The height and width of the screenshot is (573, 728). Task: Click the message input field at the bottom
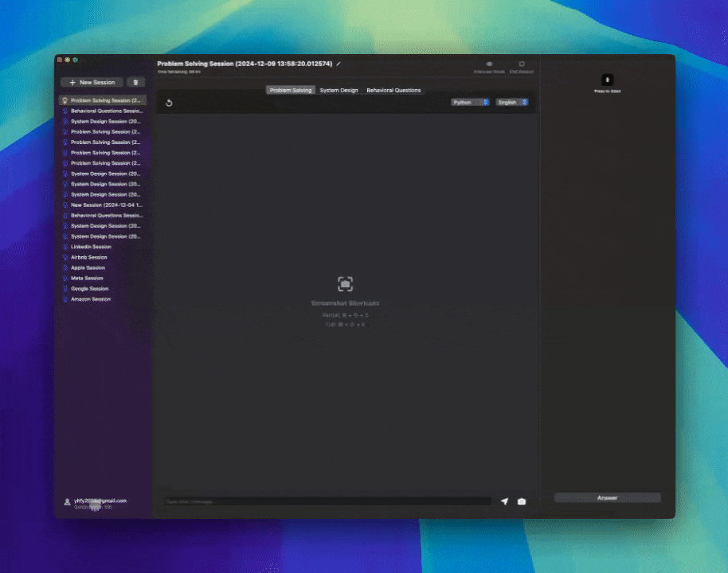(327, 501)
